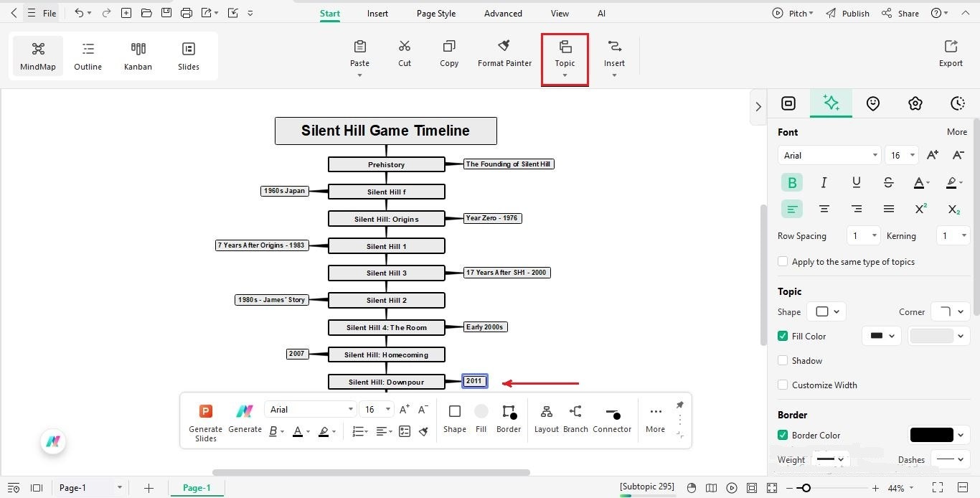Open the Shape dropdown in Topic section
The image size is (980, 498).
826,311
